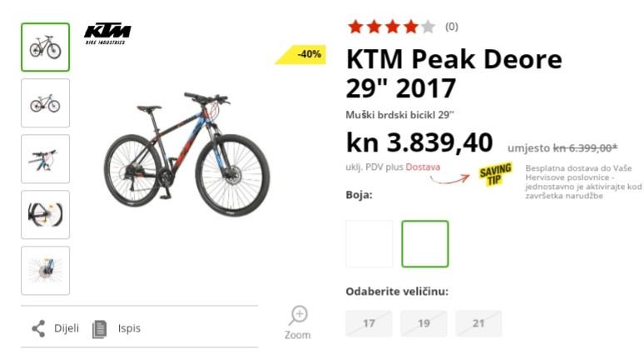Image resolution: width=644 pixels, height=354 pixels.
Task: Open the review count (0) link
Action: (x=451, y=27)
